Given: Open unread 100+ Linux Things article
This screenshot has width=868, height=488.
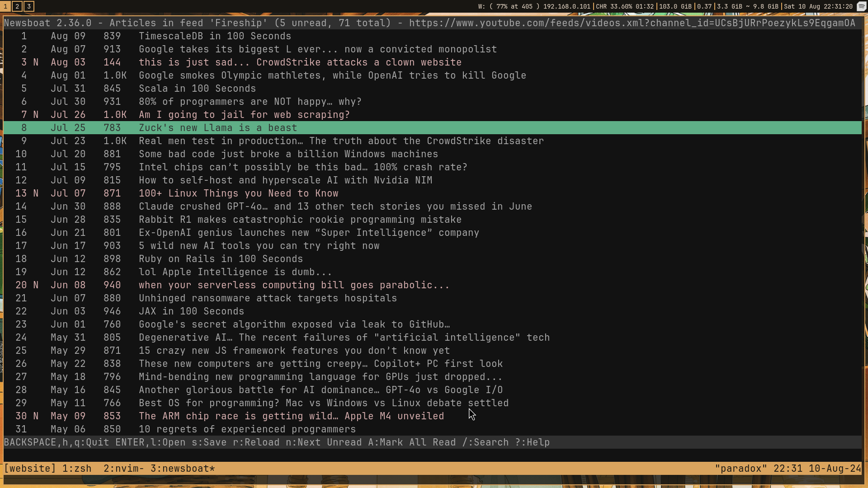Looking at the screenshot, I should [432, 193].
